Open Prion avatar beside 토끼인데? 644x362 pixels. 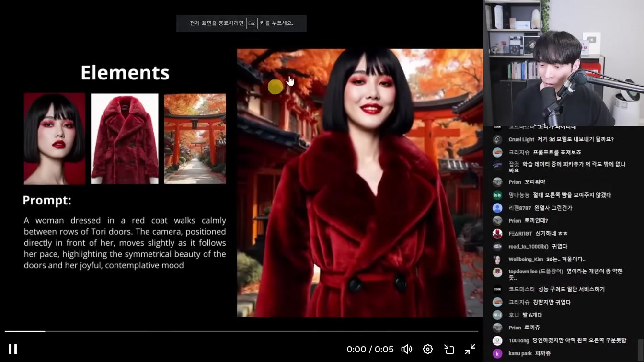497,221
